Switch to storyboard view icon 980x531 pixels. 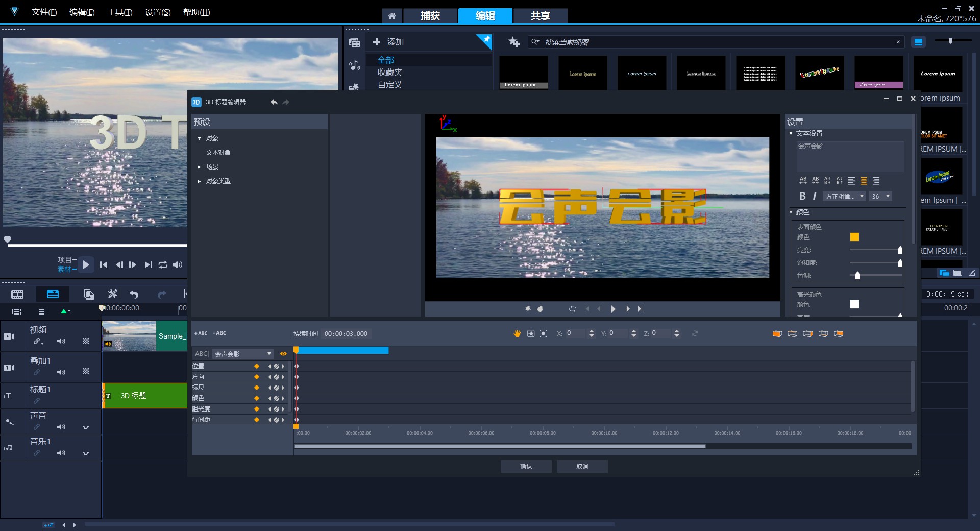tap(17, 294)
